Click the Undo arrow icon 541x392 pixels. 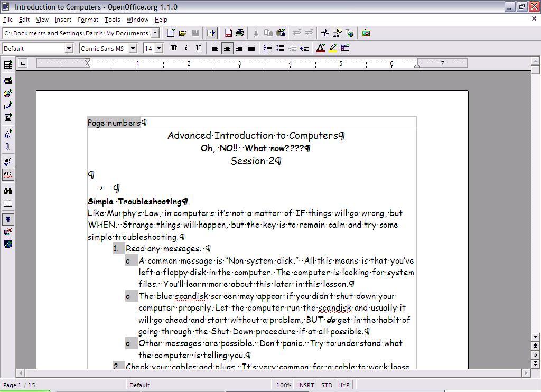296,33
